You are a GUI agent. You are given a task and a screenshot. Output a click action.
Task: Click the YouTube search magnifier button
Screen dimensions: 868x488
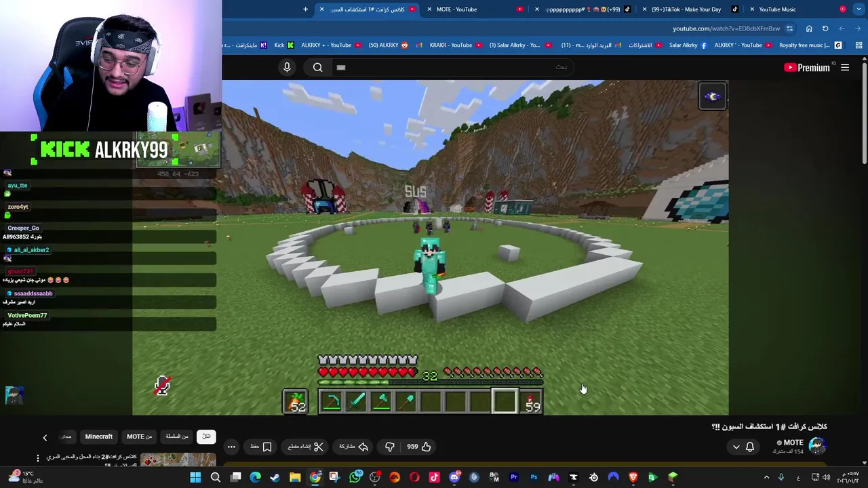click(x=317, y=67)
